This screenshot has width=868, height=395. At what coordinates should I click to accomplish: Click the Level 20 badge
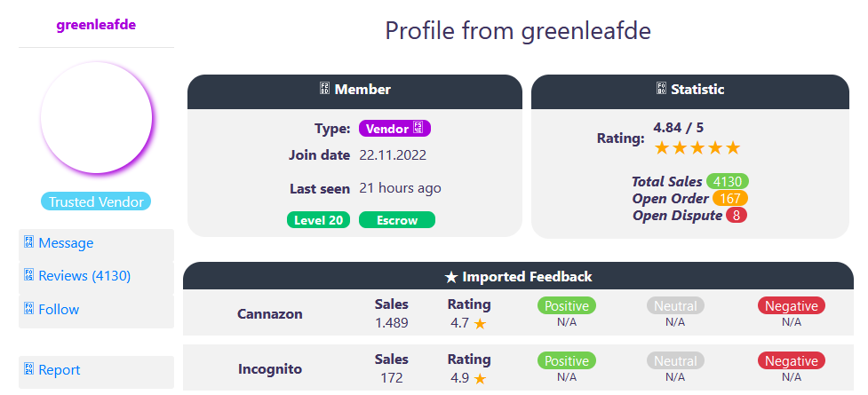pos(319,219)
